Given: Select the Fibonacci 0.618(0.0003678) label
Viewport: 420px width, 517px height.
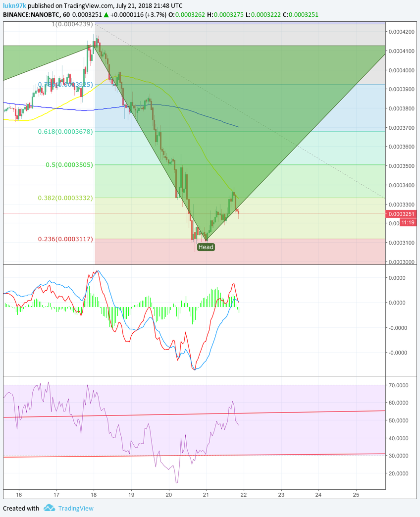Looking at the screenshot, I should point(65,132).
